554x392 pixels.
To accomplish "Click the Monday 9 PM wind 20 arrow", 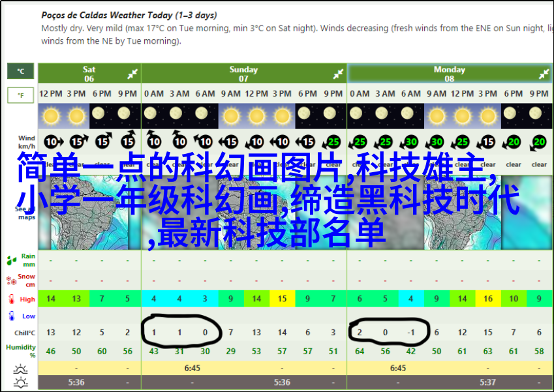I will click(538, 143).
